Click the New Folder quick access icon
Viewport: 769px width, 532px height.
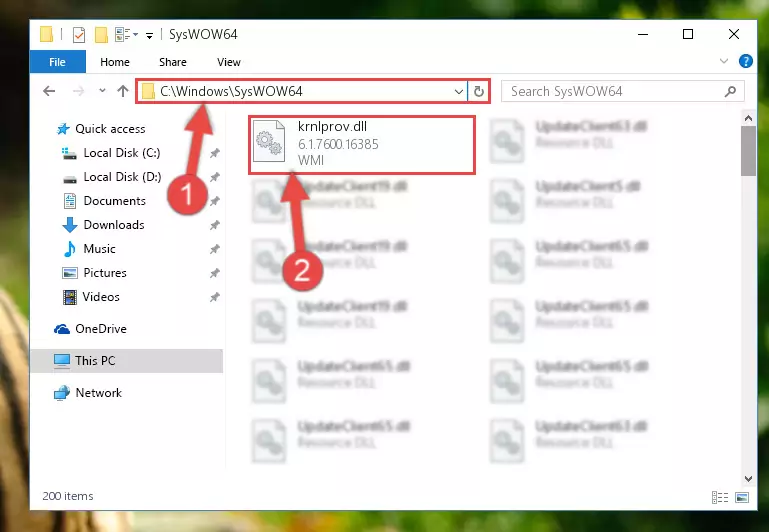101,34
